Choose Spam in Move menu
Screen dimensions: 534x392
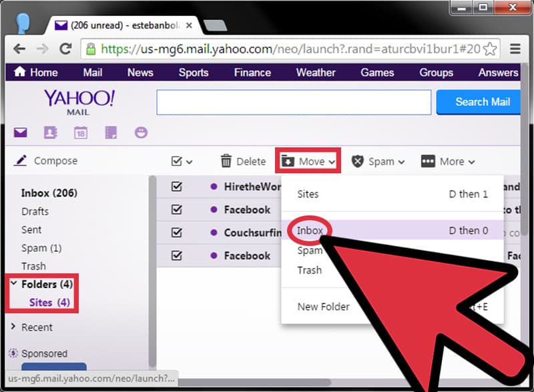pos(310,251)
